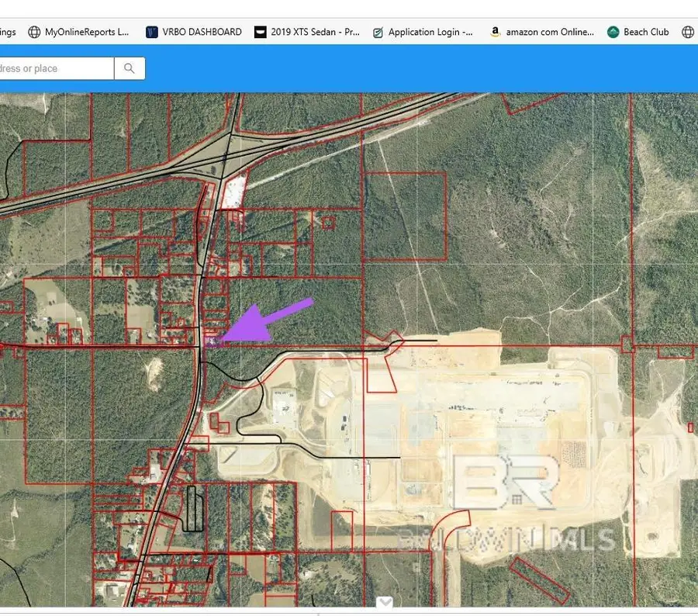Click the VRBO Dashboard bookmark icon
This screenshot has height=616, width=698.
152,32
